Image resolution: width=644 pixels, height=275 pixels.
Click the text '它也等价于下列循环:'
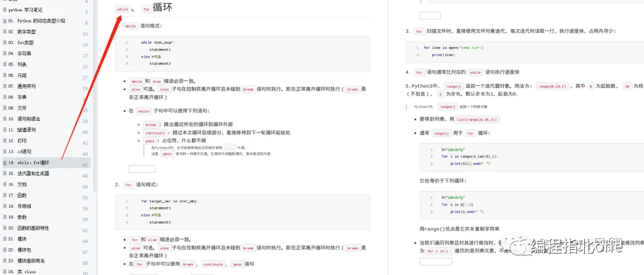(442, 181)
